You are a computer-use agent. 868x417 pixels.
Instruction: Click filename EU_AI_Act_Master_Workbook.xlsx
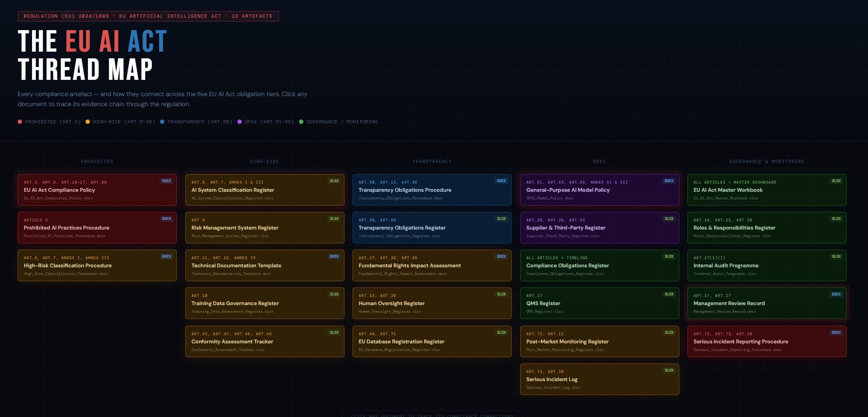coord(726,198)
